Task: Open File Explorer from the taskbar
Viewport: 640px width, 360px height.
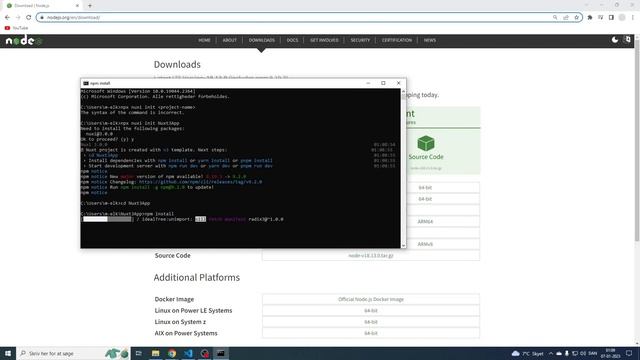Action: pyautogui.click(x=156, y=353)
